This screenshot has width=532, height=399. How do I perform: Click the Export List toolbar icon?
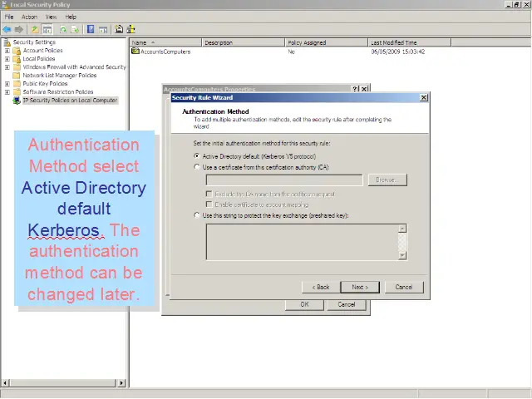pyautogui.click(x=74, y=29)
